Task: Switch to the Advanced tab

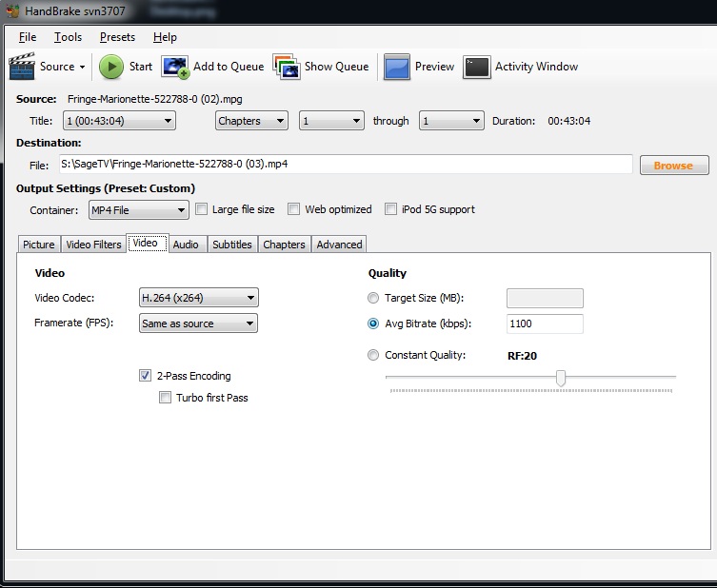Action: tap(339, 245)
